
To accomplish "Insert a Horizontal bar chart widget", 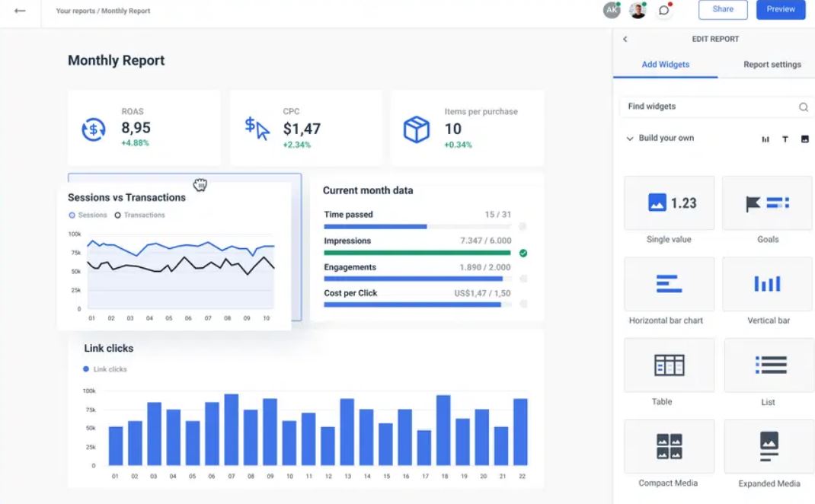I will (669, 284).
